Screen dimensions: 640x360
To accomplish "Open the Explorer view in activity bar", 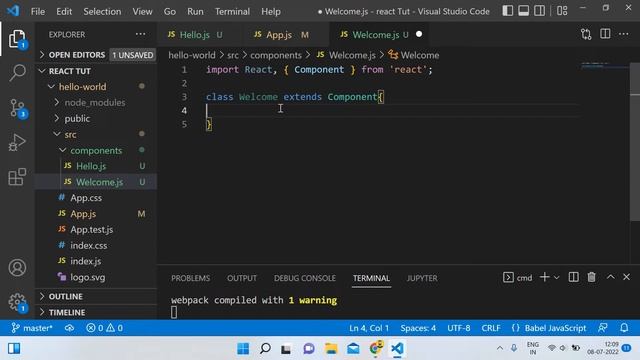I will 17,39.
